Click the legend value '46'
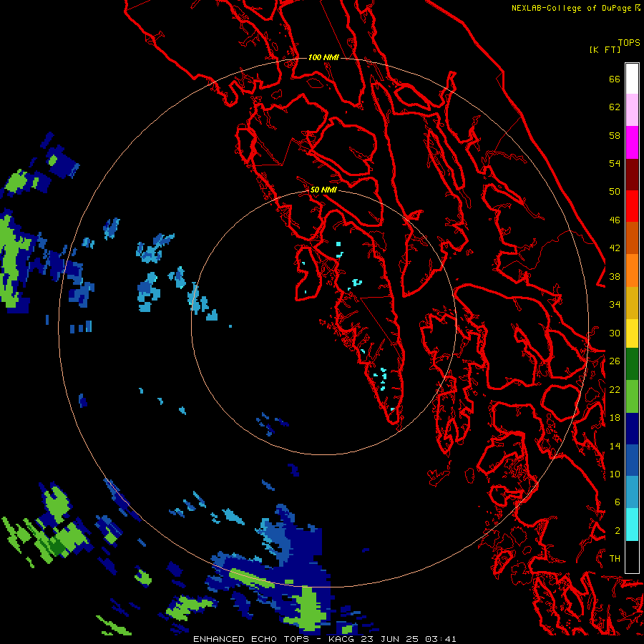Image resolution: width=644 pixels, height=644 pixels. pos(615,220)
